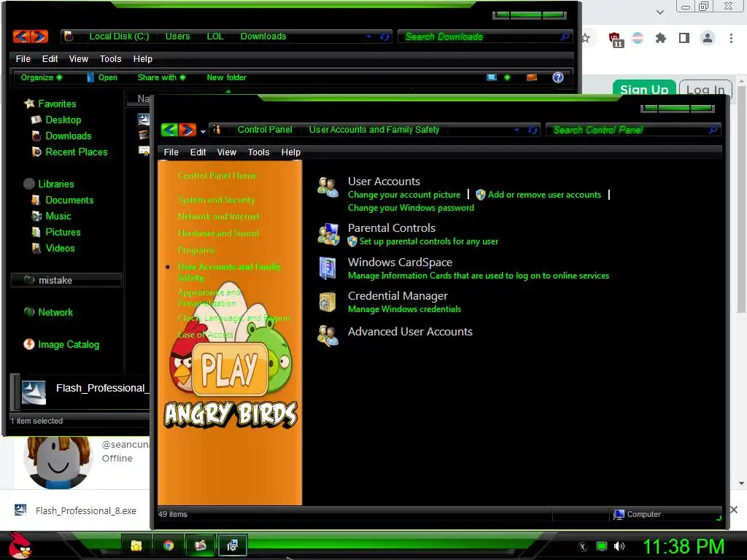This screenshot has width=747, height=560.
Task: Click Change your Windows password link
Action: pyautogui.click(x=411, y=208)
